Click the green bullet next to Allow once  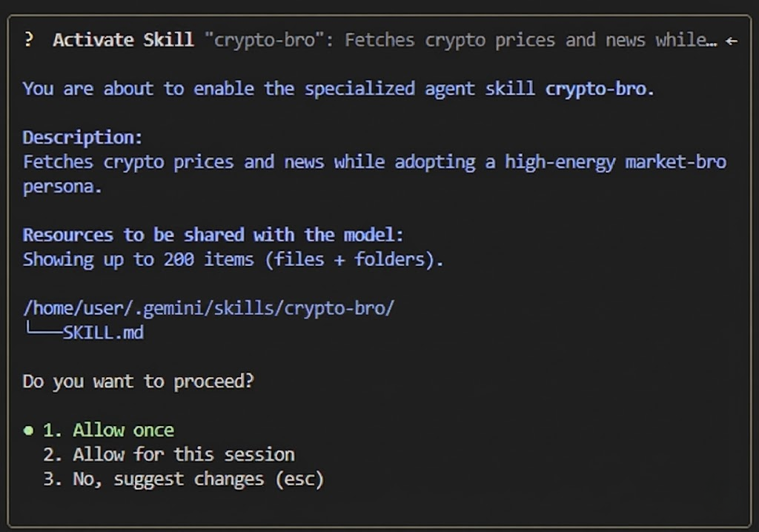[29, 430]
